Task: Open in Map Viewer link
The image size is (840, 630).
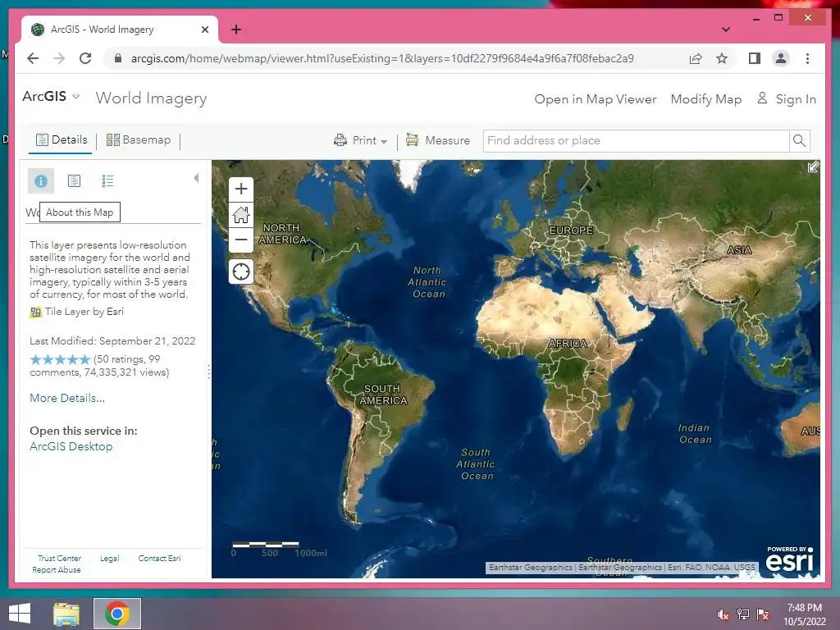Action: coord(596,99)
